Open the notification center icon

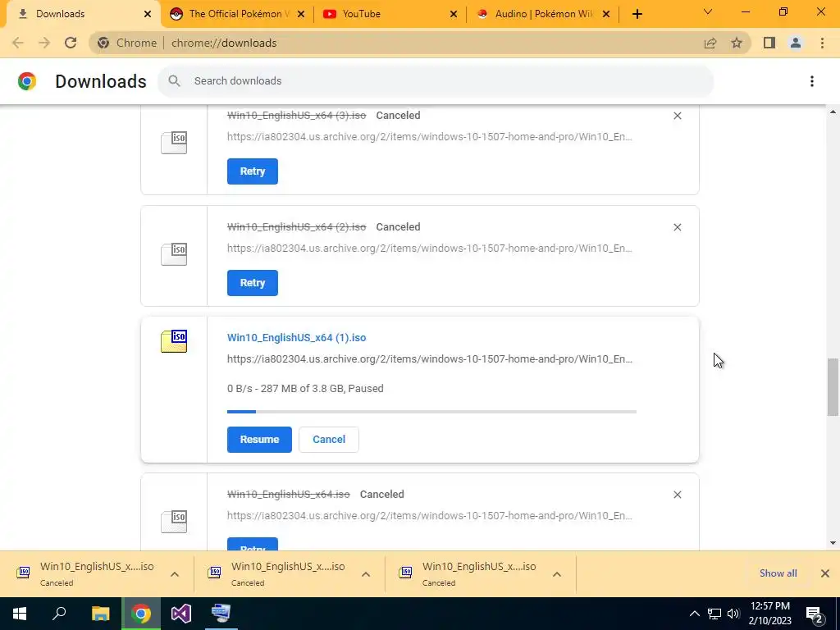(815, 614)
